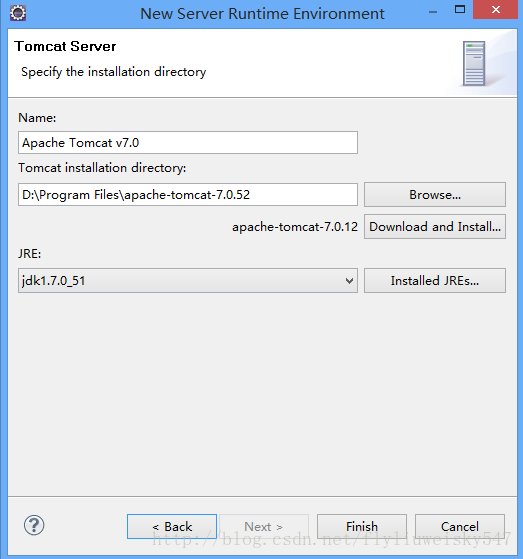Click the Finish button
The width and height of the screenshot is (523, 559).
pos(362,527)
